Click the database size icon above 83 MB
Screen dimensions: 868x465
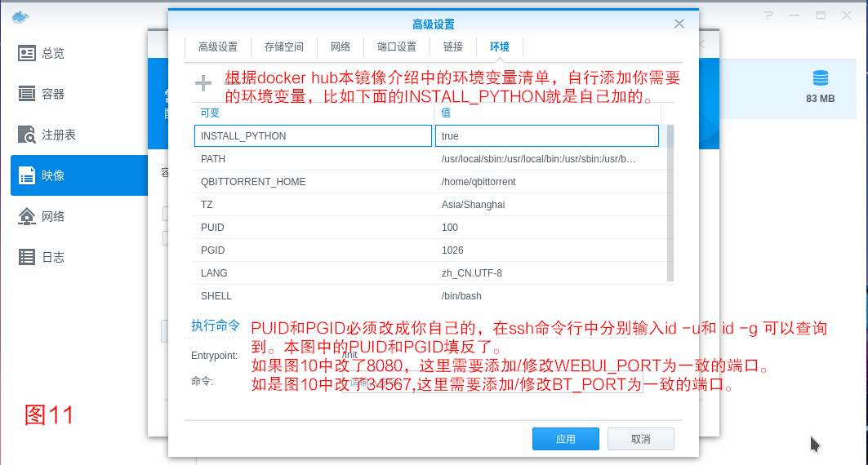tap(821, 78)
